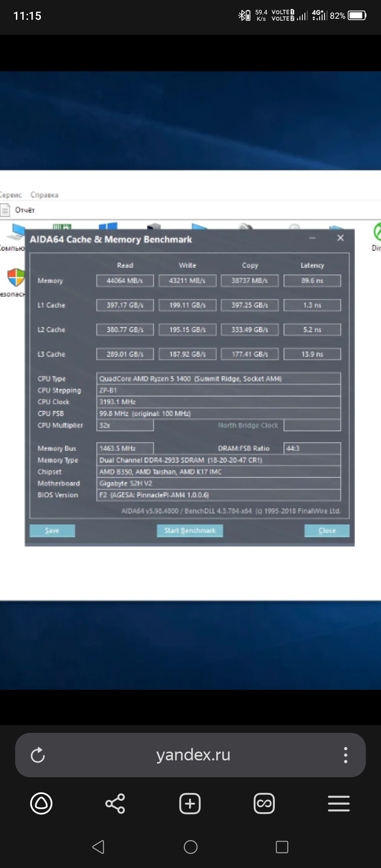Click the L3 Cache Copy value 177.41 GB/s
The height and width of the screenshot is (868, 381).
pos(250,354)
